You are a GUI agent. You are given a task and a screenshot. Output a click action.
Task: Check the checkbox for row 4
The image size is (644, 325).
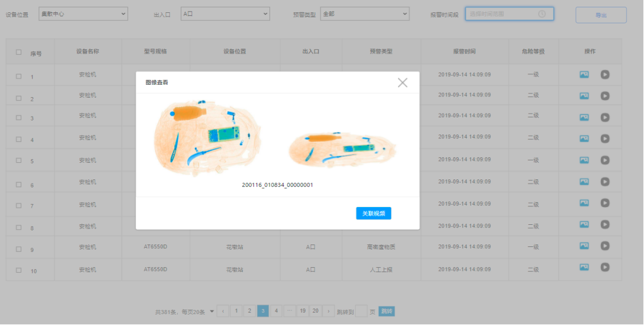click(x=18, y=139)
